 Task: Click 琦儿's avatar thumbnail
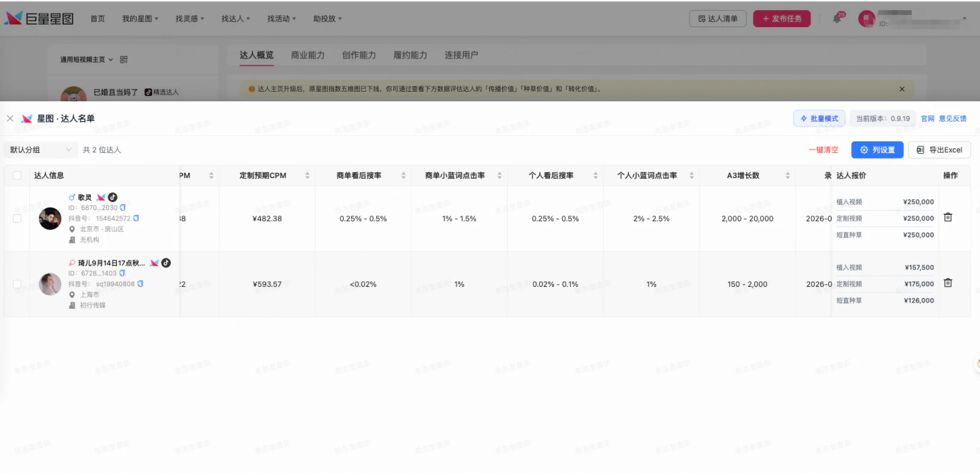point(50,284)
